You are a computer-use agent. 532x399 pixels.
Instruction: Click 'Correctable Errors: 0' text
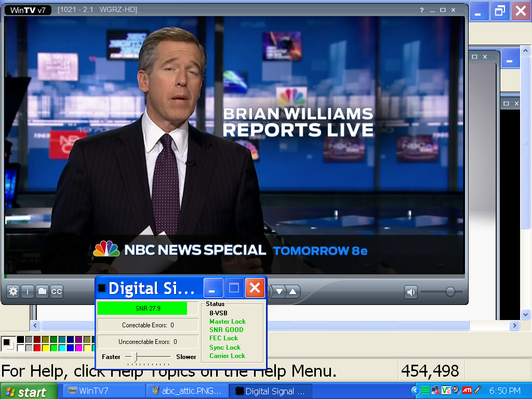[148, 325]
